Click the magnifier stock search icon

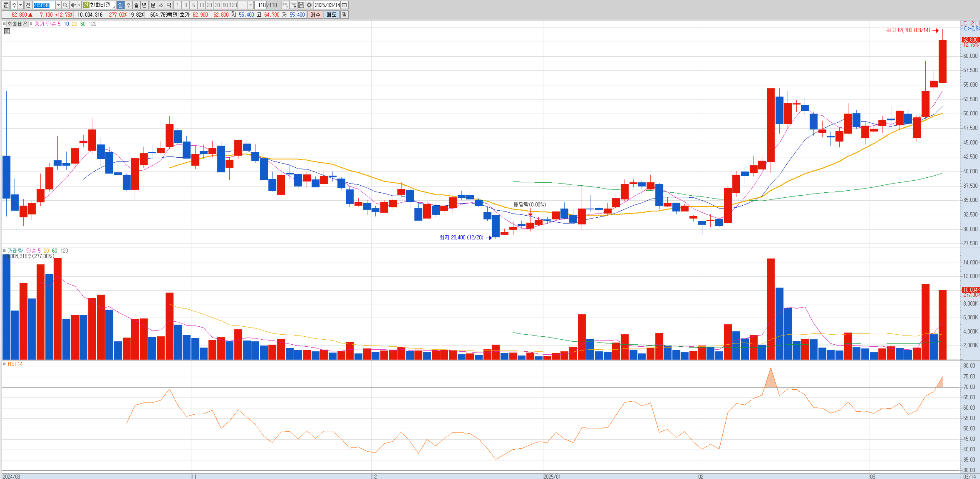[x=65, y=5]
